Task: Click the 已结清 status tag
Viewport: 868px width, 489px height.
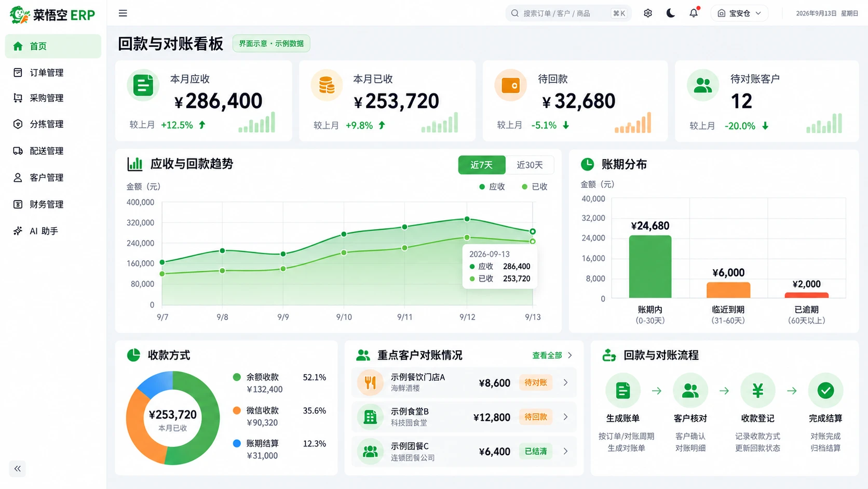Action: (536, 451)
